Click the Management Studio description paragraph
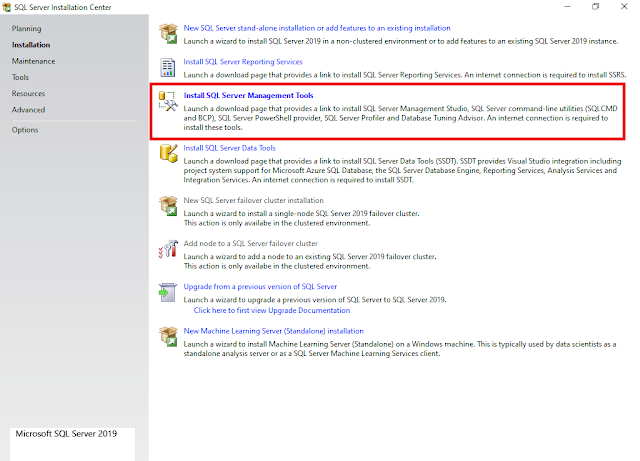Screen dimensions: 640x461 click(400, 118)
